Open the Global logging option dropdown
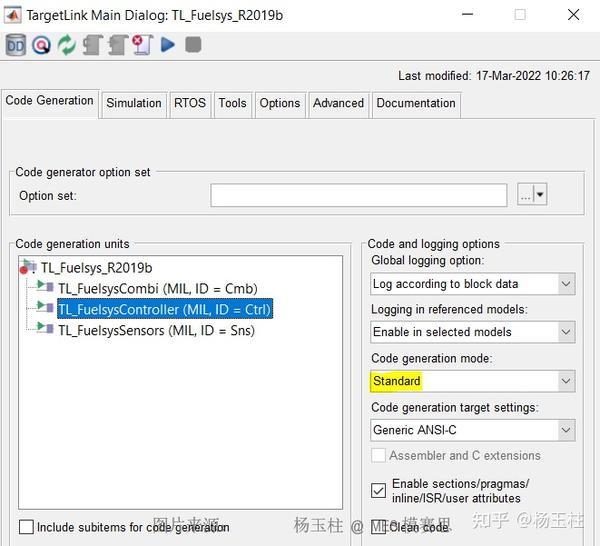The width and height of the screenshot is (600, 546). pyautogui.click(x=473, y=284)
